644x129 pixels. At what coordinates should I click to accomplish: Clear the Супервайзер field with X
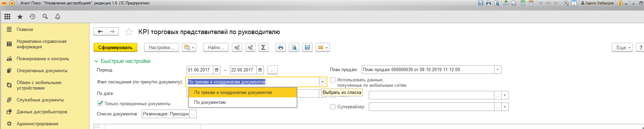(505, 107)
